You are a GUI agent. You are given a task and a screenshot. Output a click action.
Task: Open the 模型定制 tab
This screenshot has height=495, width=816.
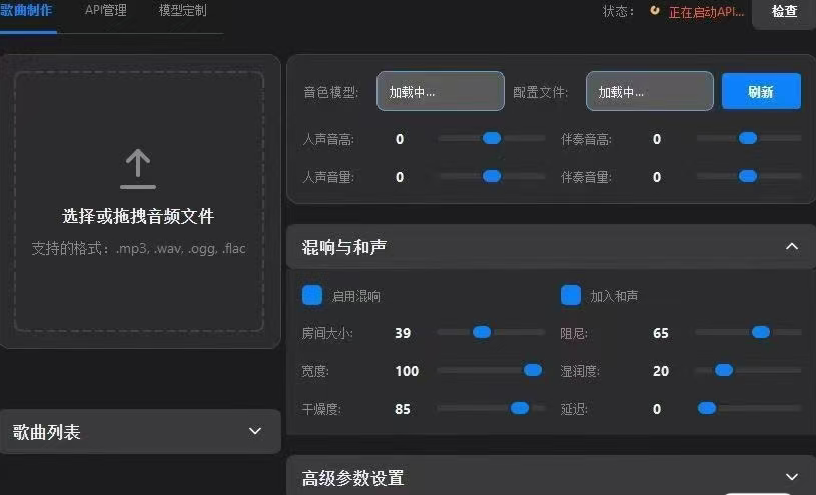click(x=182, y=10)
